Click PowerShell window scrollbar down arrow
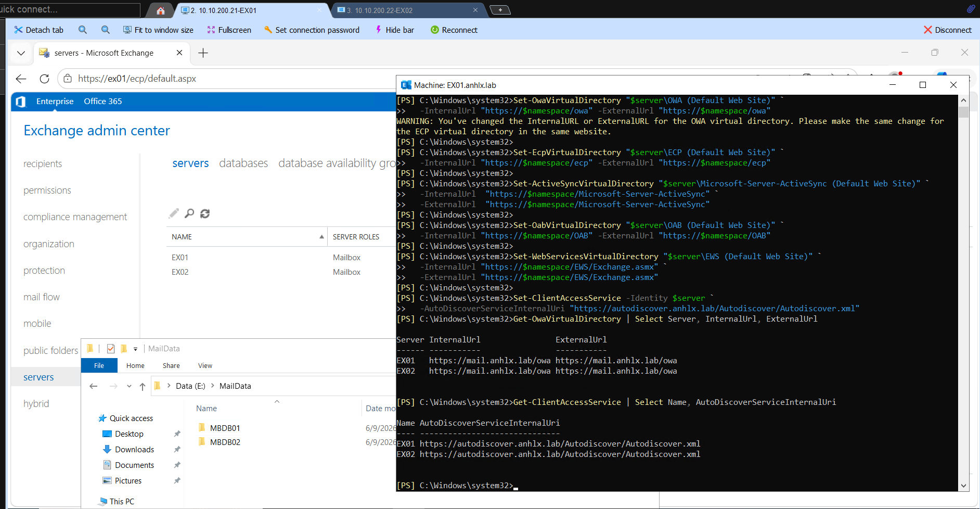The image size is (980, 509). click(963, 486)
